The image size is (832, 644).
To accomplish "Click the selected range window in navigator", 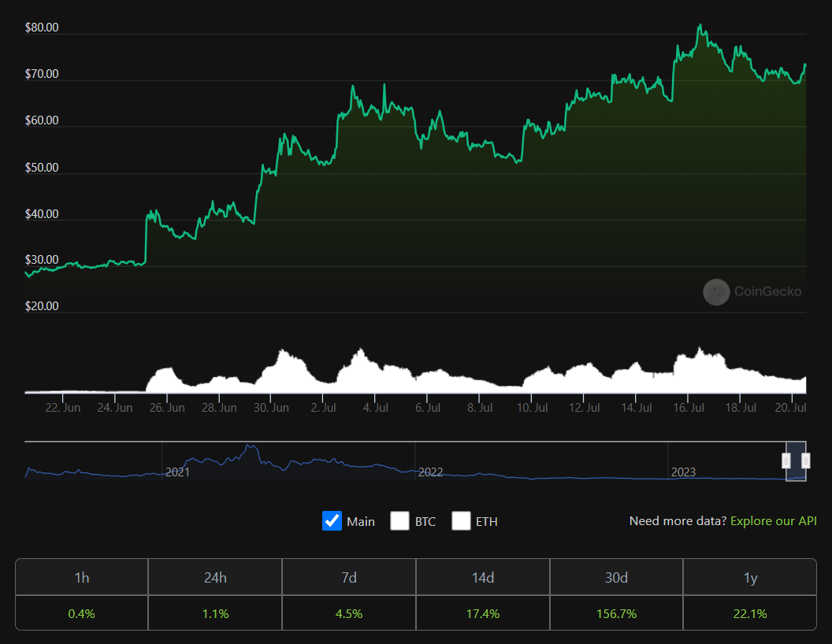I will [x=796, y=461].
